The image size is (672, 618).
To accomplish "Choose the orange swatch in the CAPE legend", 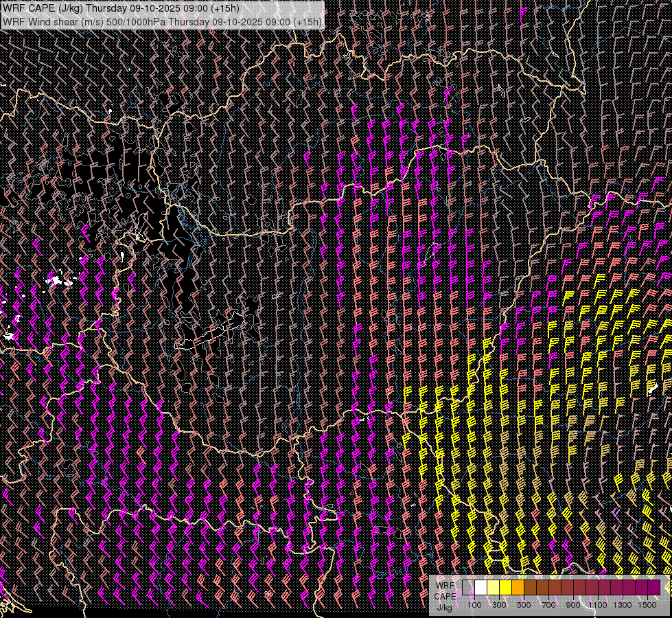I will coord(518,588).
